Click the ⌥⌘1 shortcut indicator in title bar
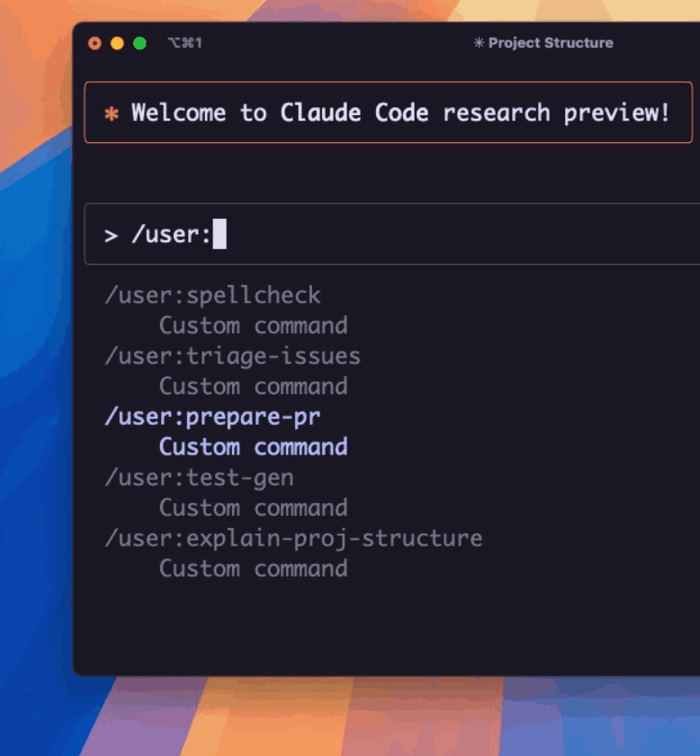 coord(184,43)
